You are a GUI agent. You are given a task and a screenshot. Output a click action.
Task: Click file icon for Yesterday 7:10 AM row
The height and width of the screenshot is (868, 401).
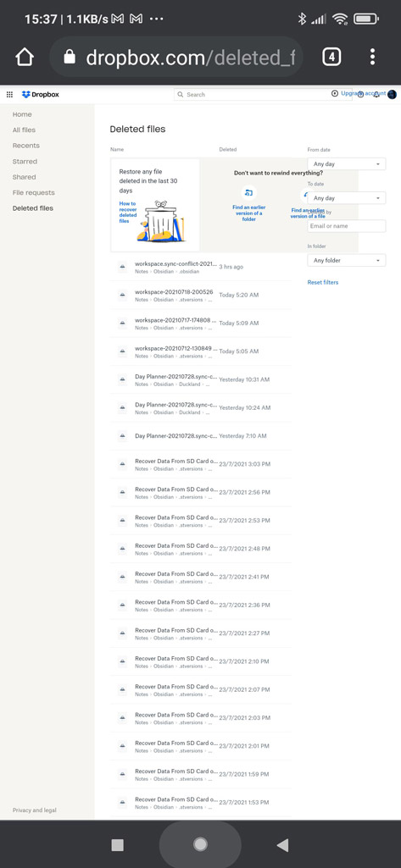pyautogui.click(x=123, y=436)
